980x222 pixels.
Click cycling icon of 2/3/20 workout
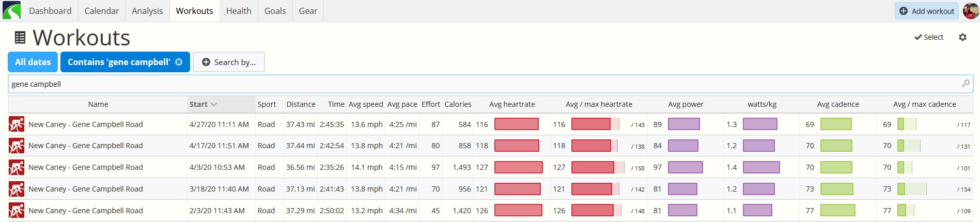point(17,211)
